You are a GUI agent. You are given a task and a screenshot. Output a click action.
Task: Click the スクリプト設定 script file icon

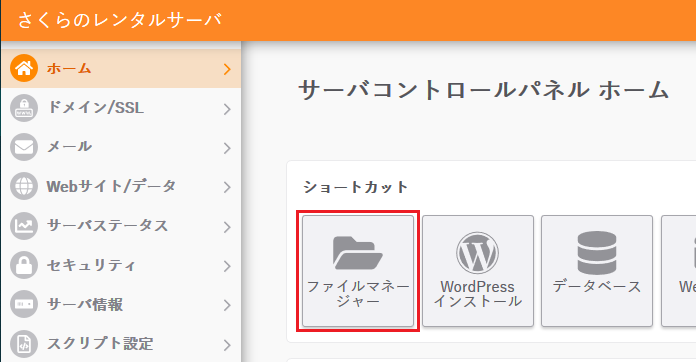[24, 343]
